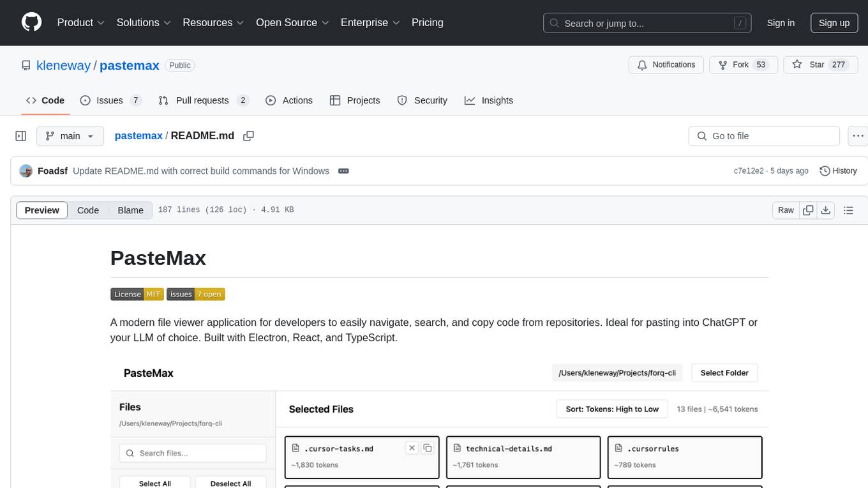This screenshot has width=868, height=488.
Task: Open the document outline icon
Action: coord(849,210)
